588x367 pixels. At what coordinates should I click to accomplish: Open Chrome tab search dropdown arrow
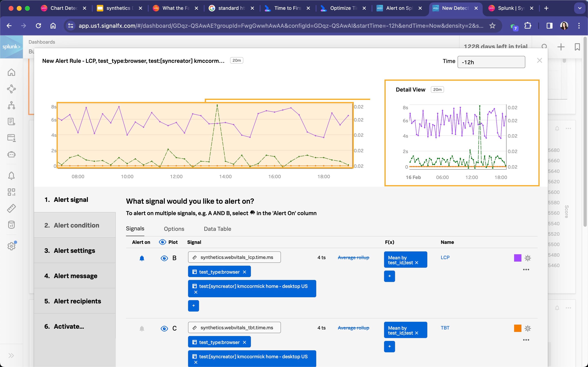click(x=580, y=8)
